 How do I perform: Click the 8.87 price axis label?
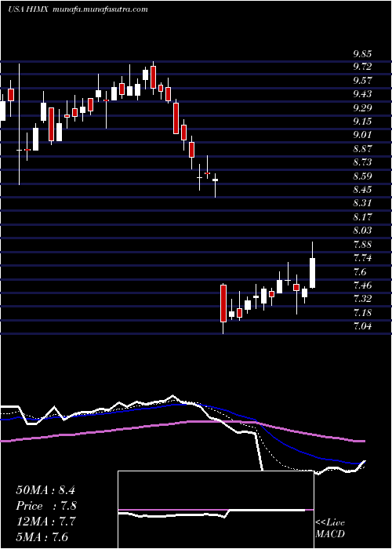click(x=362, y=148)
